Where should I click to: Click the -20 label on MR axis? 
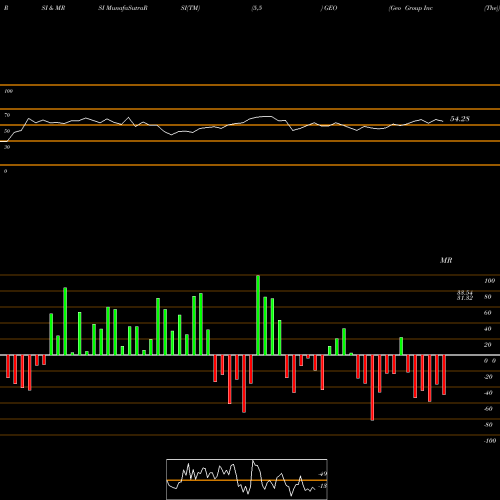click(x=488, y=377)
